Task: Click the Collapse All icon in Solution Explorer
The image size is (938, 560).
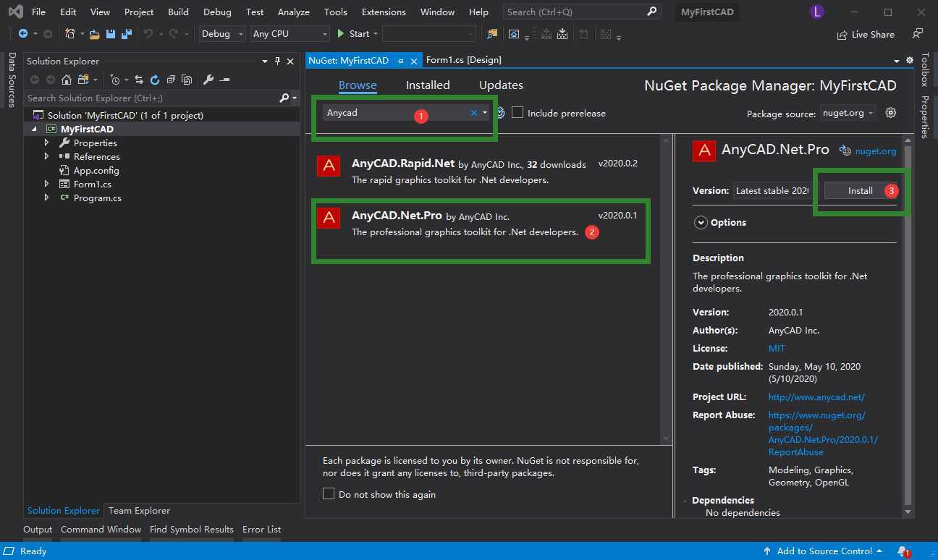Action: 171,80
